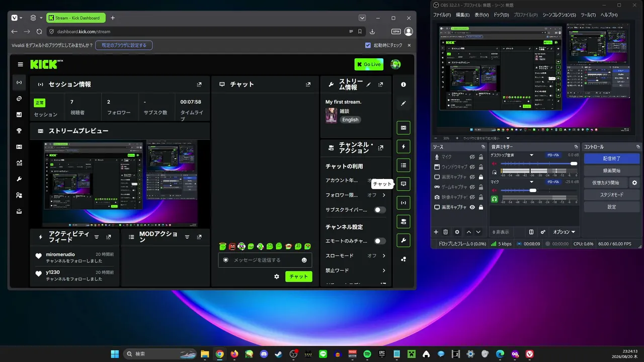Open ドック(D) menu in OBS
Viewport: 644px width, 362px height.
pos(501,15)
